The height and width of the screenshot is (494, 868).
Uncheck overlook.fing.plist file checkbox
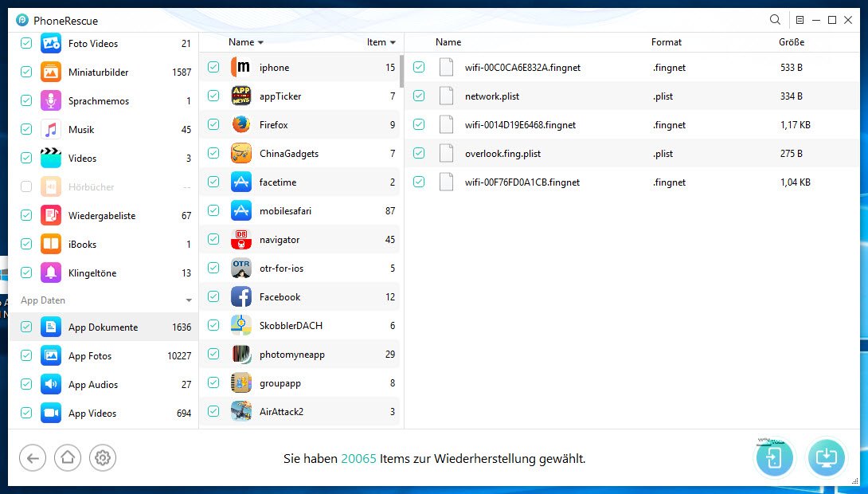(x=419, y=154)
